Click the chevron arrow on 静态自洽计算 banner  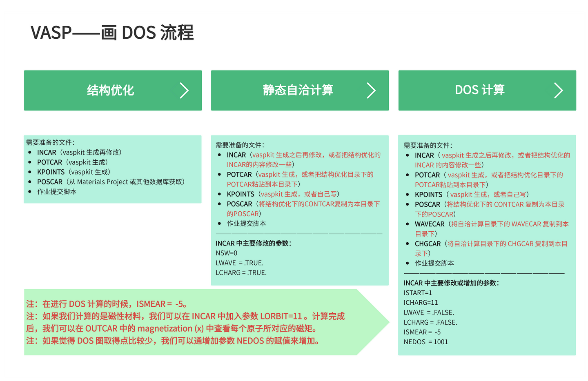[x=372, y=91]
